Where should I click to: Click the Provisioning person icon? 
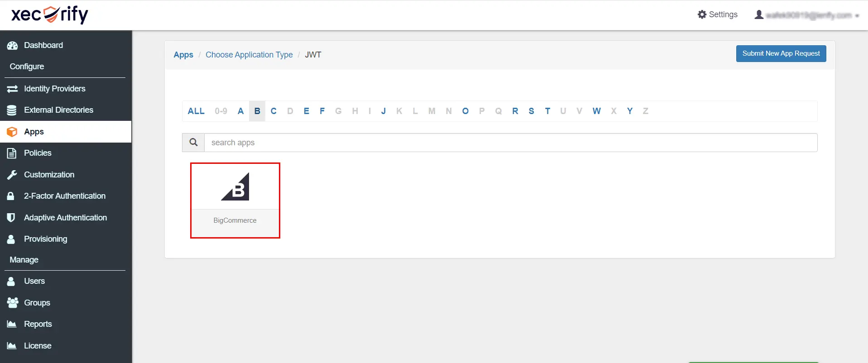click(11, 239)
